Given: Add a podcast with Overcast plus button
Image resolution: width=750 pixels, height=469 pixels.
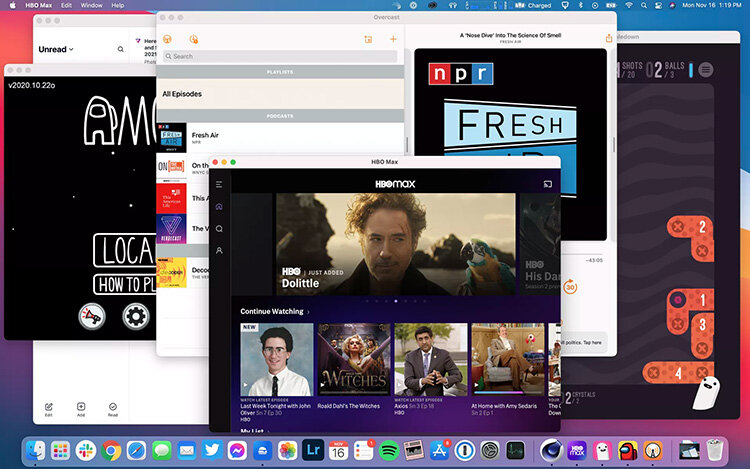Looking at the screenshot, I should point(393,39).
